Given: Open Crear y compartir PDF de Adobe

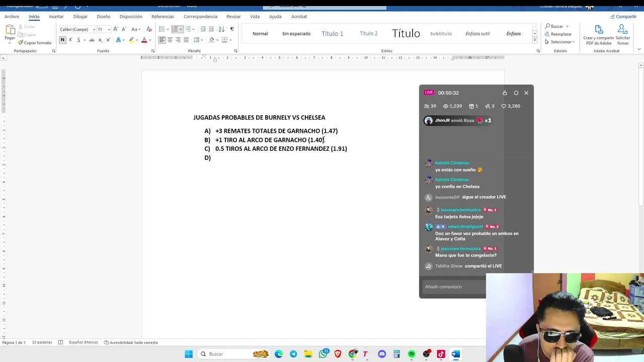Looking at the screenshot, I should coord(599,35).
